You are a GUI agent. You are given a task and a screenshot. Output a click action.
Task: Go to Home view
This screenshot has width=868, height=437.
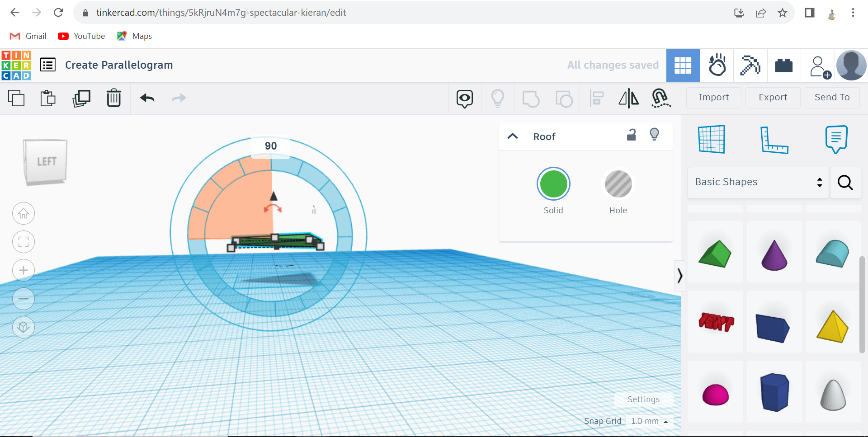click(x=24, y=213)
